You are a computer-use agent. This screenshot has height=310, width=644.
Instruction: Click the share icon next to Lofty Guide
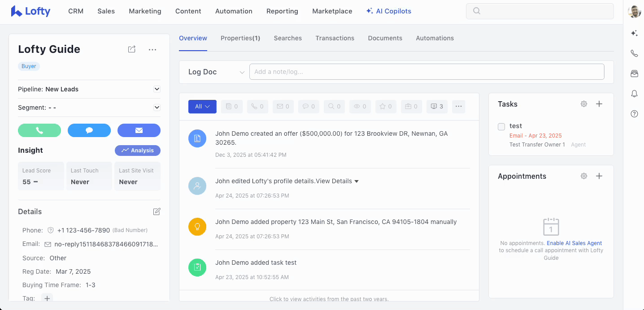click(x=132, y=49)
